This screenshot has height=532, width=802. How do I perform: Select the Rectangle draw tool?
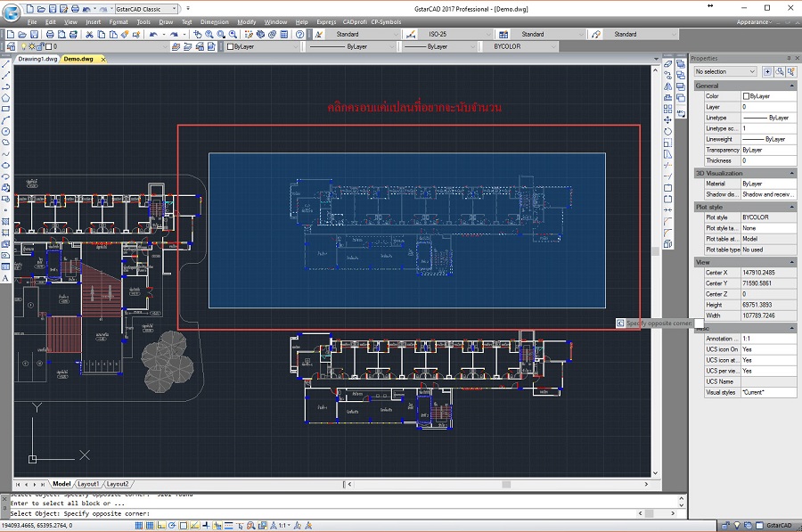pos(5,109)
